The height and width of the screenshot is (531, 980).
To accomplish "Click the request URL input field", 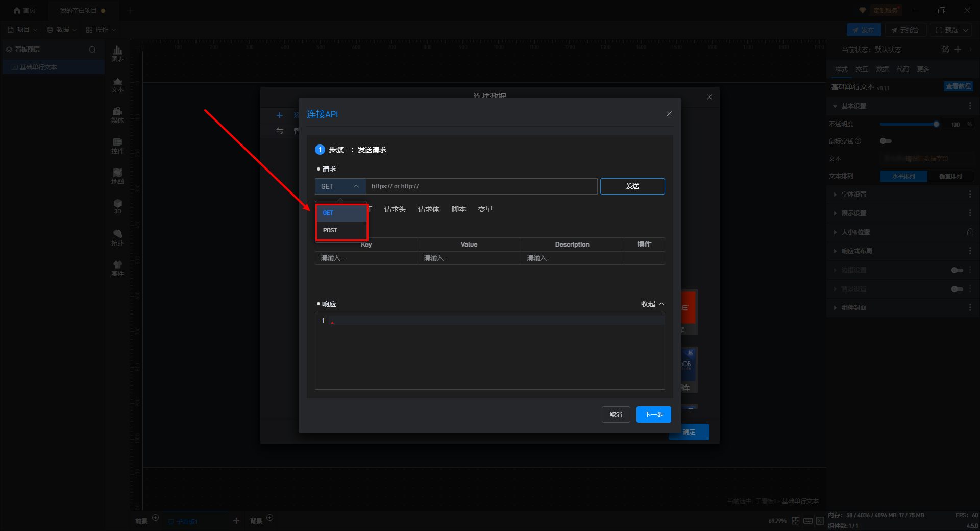I will [x=482, y=186].
